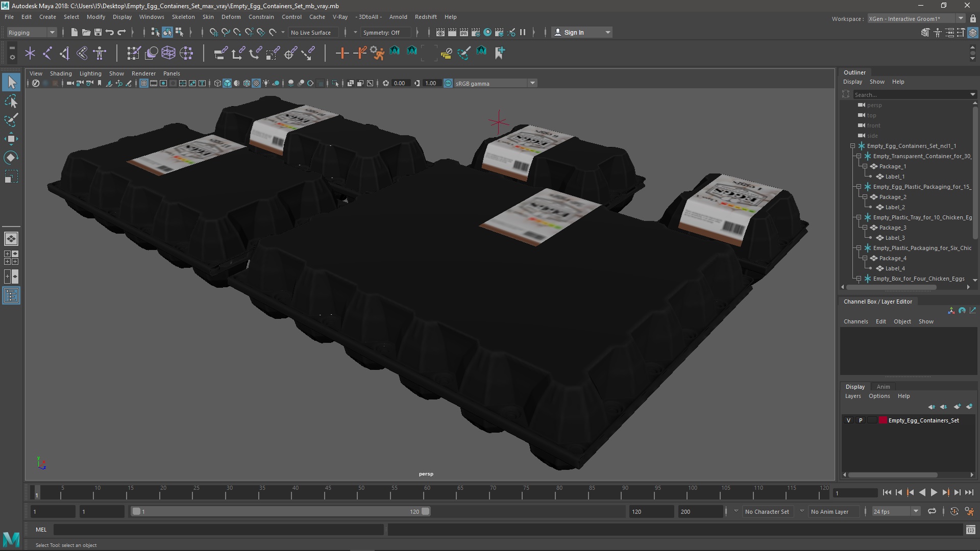The image size is (980, 551).
Task: Toggle Textured display in viewport toolbar
Action: coord(256,83)
